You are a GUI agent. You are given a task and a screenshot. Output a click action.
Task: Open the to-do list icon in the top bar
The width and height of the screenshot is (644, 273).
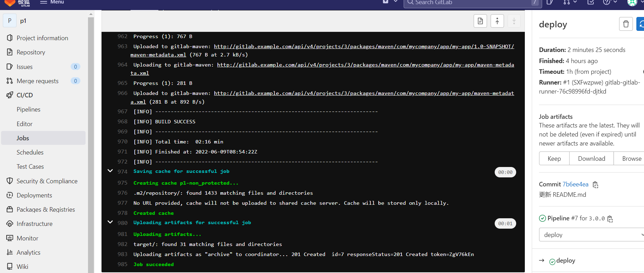point(591,2)
